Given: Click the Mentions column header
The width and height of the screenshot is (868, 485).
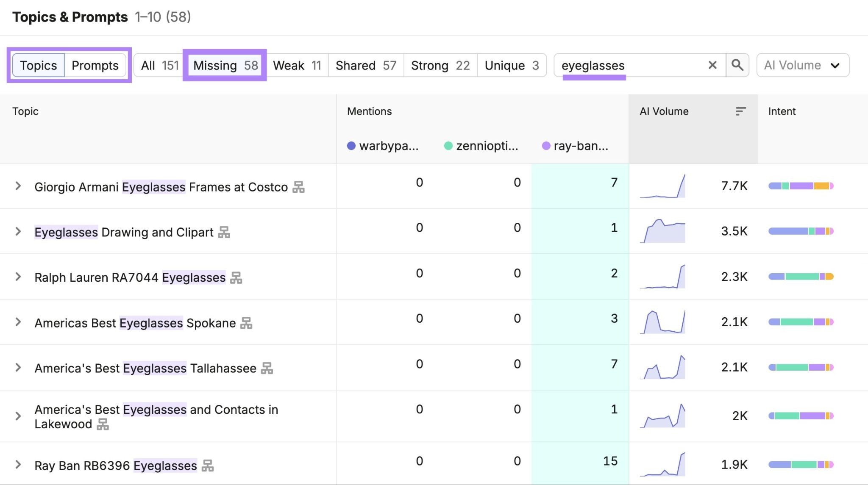Looking at the screenshot, I should coord(370,111).
